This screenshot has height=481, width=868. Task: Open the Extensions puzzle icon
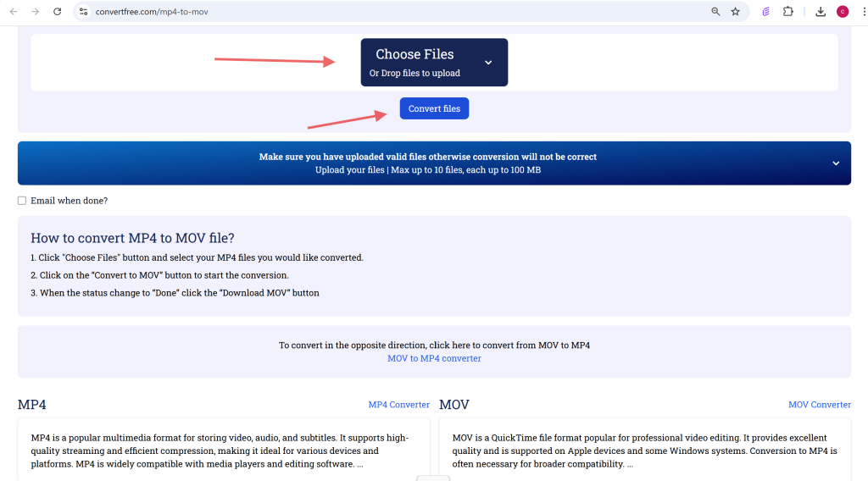pos(787,12)
